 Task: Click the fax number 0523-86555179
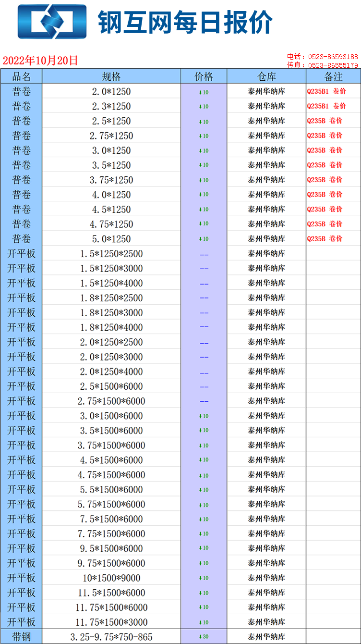[x=333, y=65]
